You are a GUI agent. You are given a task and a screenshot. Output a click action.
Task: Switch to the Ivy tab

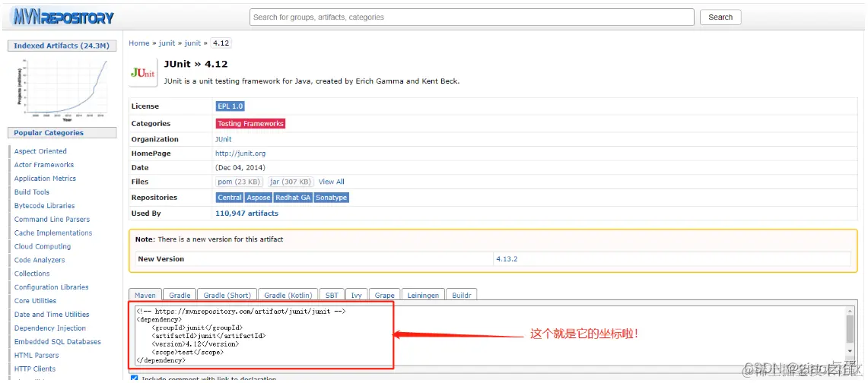coord(357,295)
